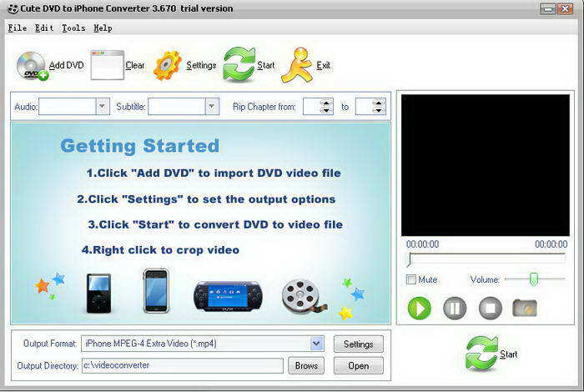Open the File menu

click(x=18, y=28)
